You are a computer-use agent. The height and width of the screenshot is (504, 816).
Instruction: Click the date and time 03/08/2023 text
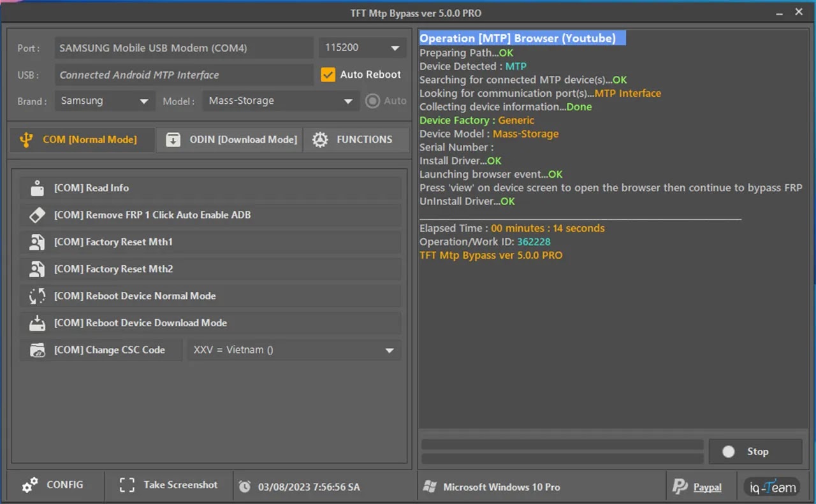[309, 487]
